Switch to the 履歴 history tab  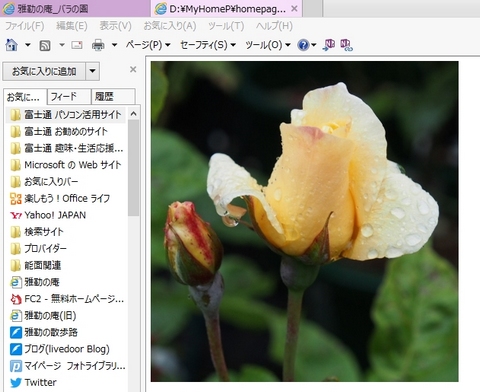(113, 97)
